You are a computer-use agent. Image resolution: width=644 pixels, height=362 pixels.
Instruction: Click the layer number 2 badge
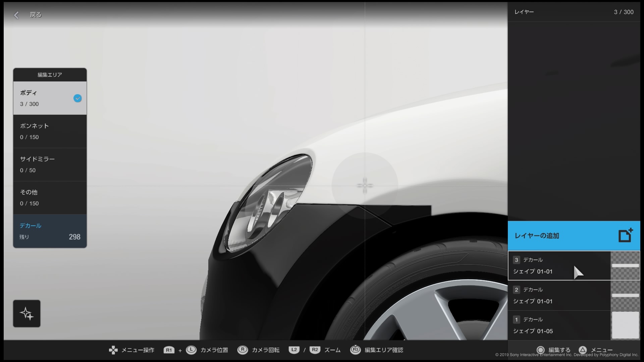pos(517,290)
